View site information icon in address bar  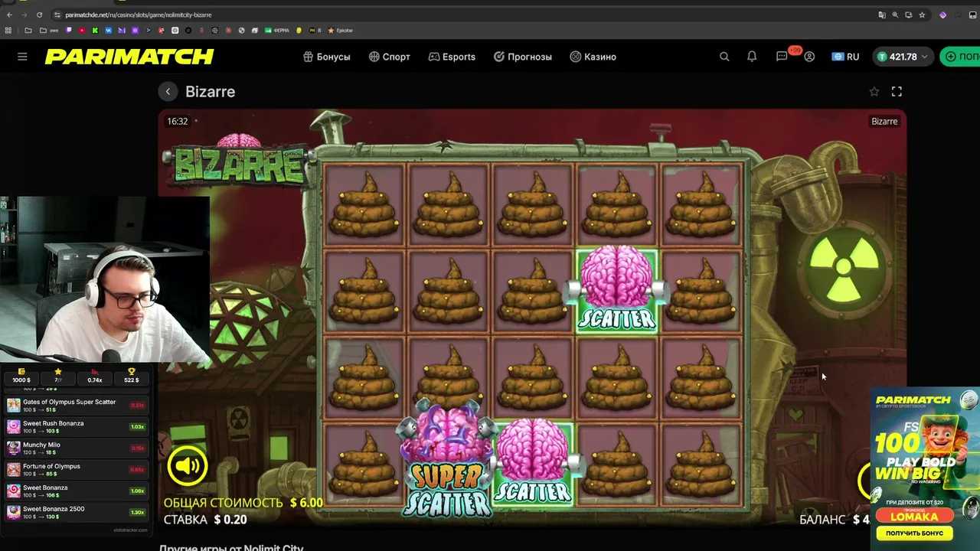pyautogui.click(x=57, y=15)
